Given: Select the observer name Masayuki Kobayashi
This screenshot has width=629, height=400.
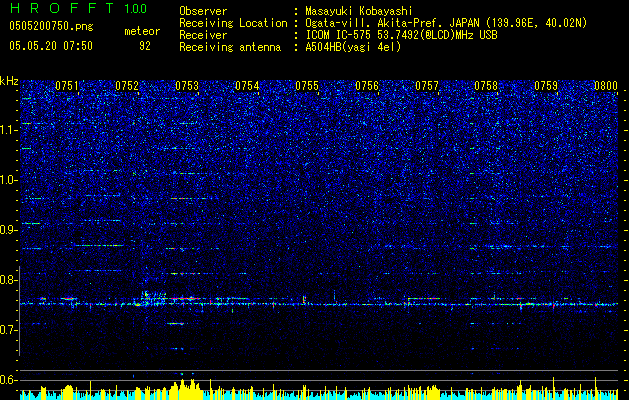Looking at the screenshot, I should (359, 11).
